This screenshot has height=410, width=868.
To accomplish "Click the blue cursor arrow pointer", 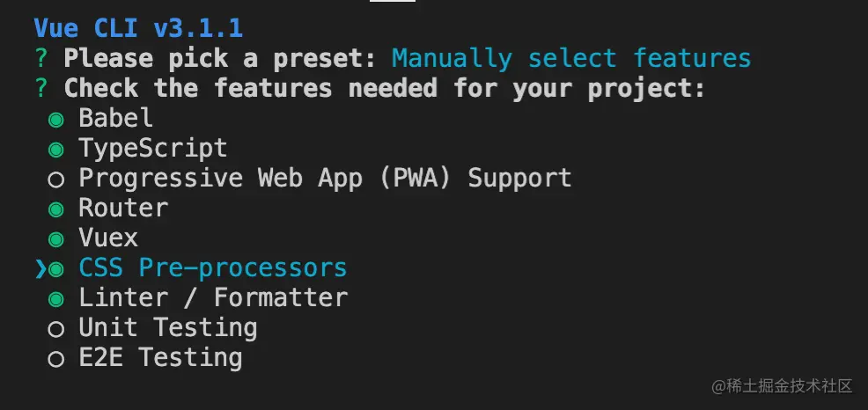I will (x=40, y=269).
